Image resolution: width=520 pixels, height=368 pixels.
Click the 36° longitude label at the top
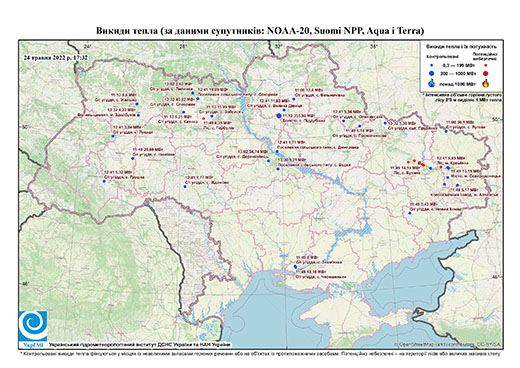374,46
